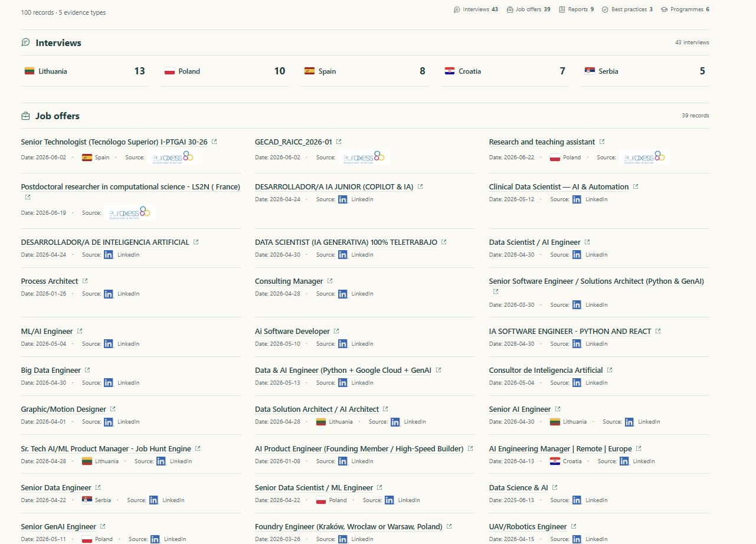756x544 pixels.
Task: Select Programmes 6 filter at top
Action: (x=685, y=9)
